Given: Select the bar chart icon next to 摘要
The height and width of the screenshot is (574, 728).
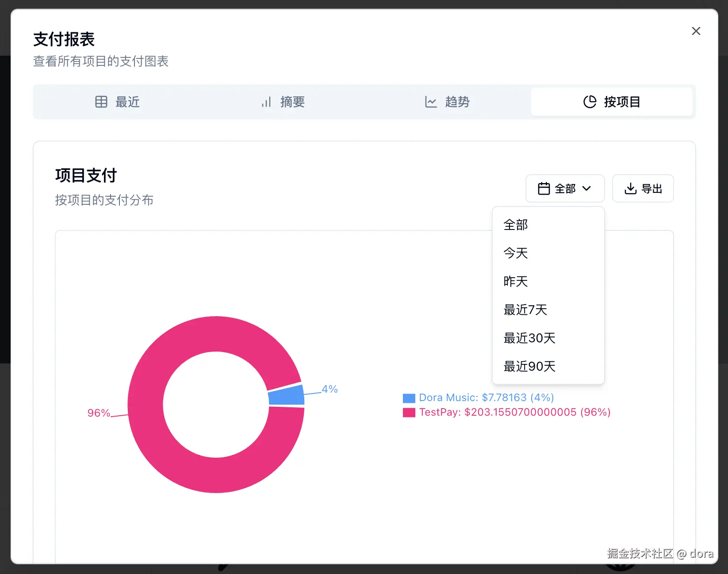Looking at the screenshot, I should coord(266,102).
